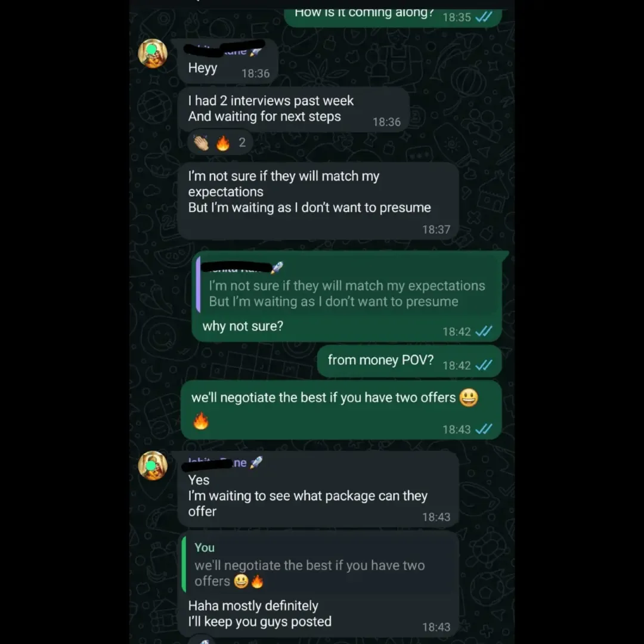
Task: Tap the profile avatar beside the Heyy message
Action: click(x=153, y=54)
